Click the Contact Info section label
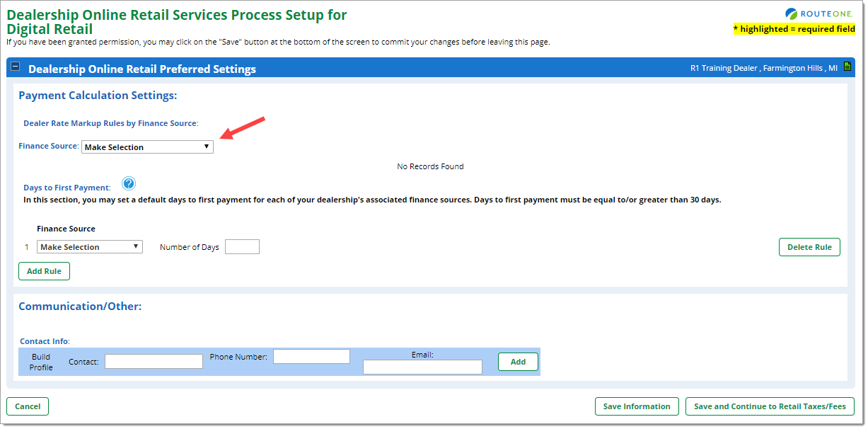This screenshot has height=429, width=868. (44, 341)
